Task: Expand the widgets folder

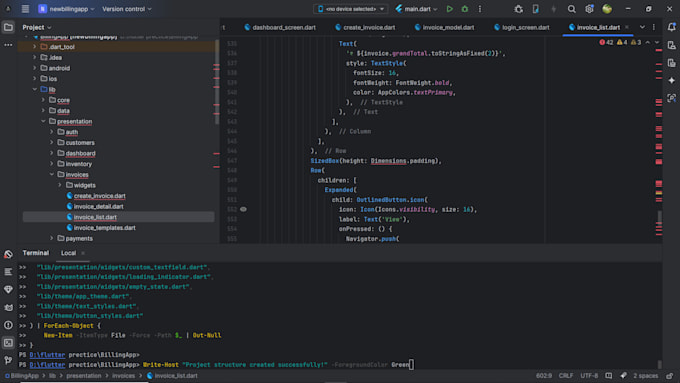Action: coord(60,185)
